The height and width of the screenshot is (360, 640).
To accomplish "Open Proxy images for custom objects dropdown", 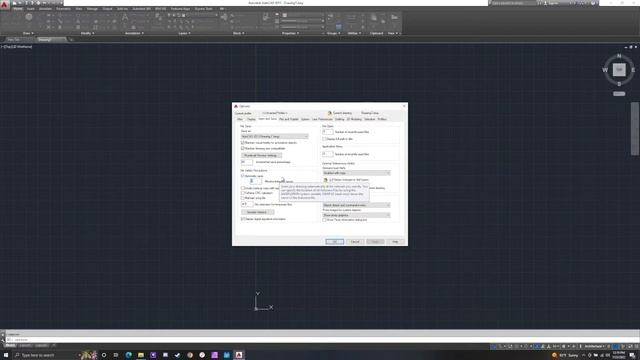I will [356, 215].
